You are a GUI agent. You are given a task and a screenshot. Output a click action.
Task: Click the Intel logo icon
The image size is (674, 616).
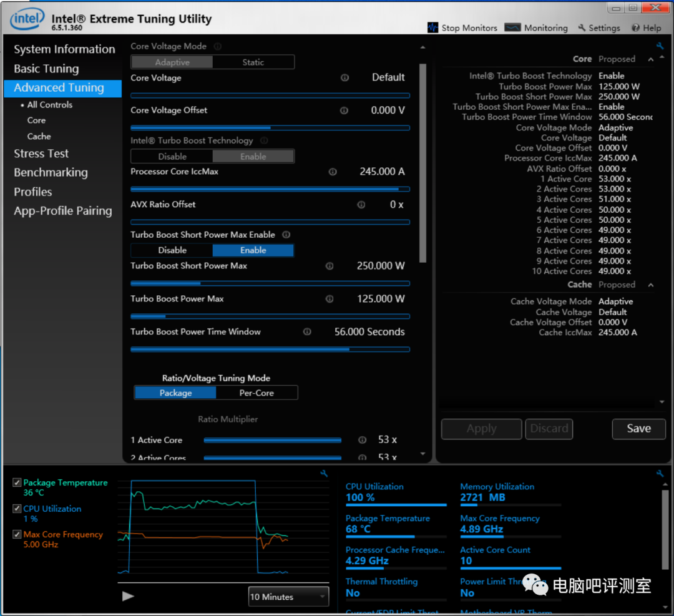[x=27, y=19]
